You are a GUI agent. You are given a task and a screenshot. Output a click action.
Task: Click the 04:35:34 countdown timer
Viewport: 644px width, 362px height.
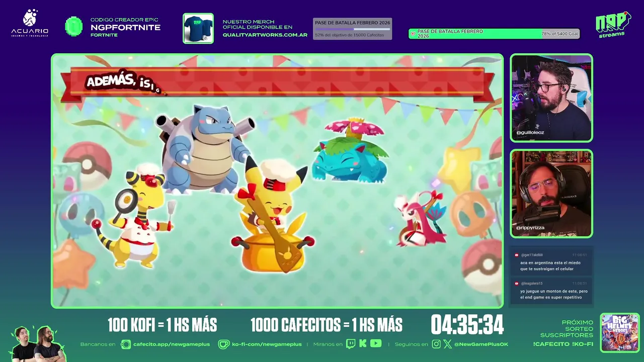pyautogui.click(x=467, y=325)
